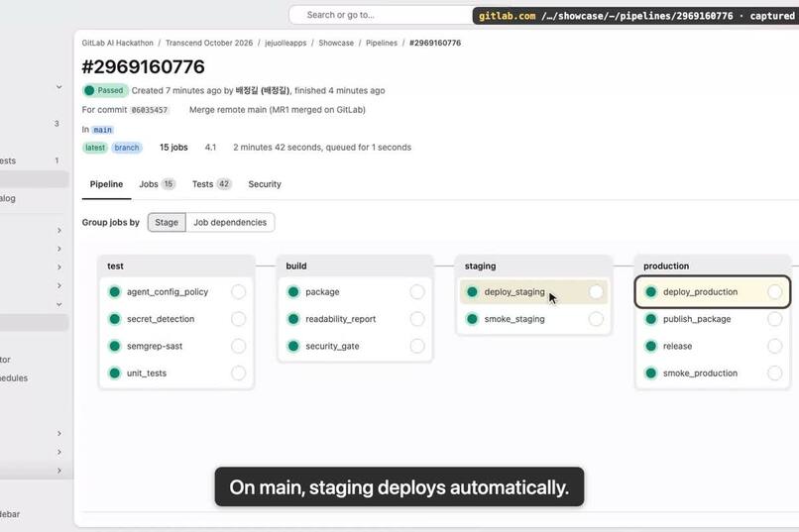Open the pipeline author's profile link
The height and width of the screenshot is (532, 799).
point(262,90)
